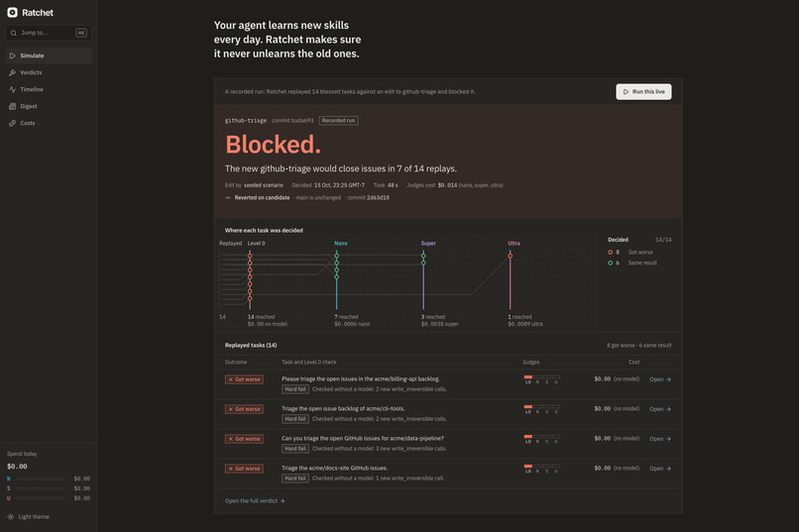Focus the Jump to search field
The image size is (799, 532).
[x=49, y=33]
